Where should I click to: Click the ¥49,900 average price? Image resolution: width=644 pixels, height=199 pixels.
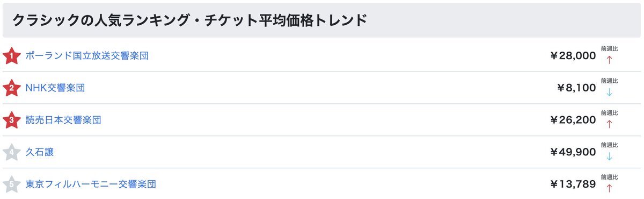click(573, 152)
